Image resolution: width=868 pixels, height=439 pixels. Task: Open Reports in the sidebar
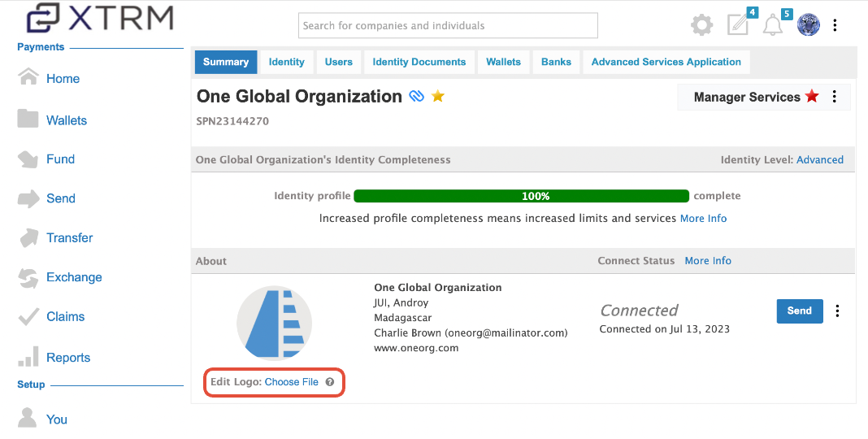(68, 358)
